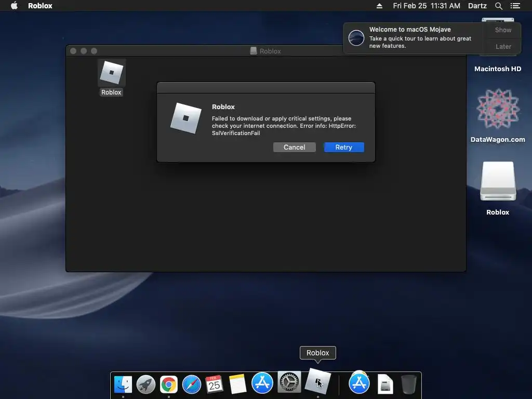The image size is (532, 399).
Task: Click the Roblox icon in the Dock
Action: click(x=317, y=381)
